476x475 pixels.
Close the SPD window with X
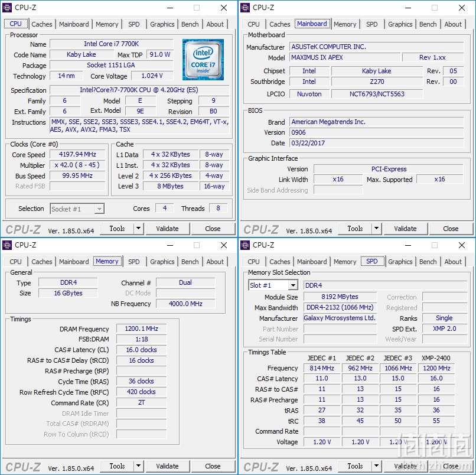[x=462, y=245]
